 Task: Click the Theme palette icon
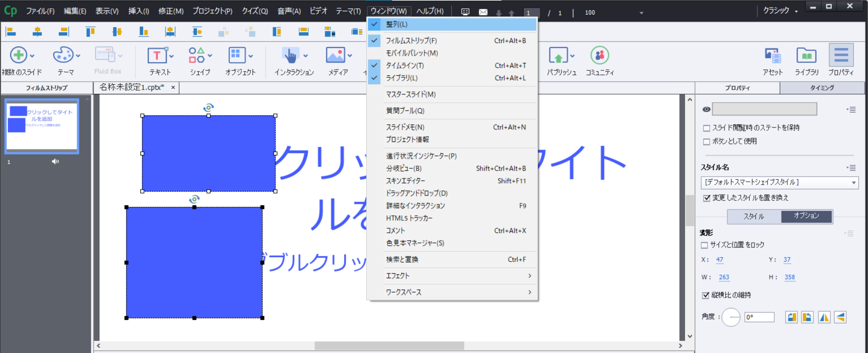[63, 56]
